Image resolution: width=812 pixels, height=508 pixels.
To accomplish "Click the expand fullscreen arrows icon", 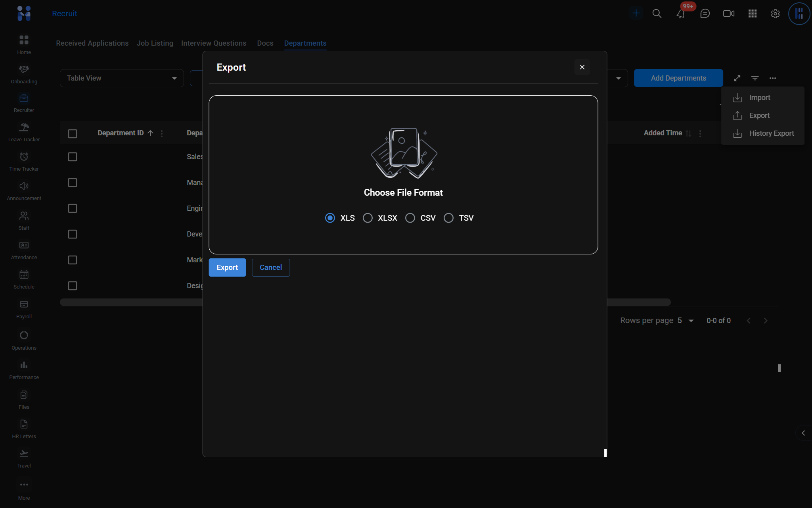I will click(x=737, y=78).
